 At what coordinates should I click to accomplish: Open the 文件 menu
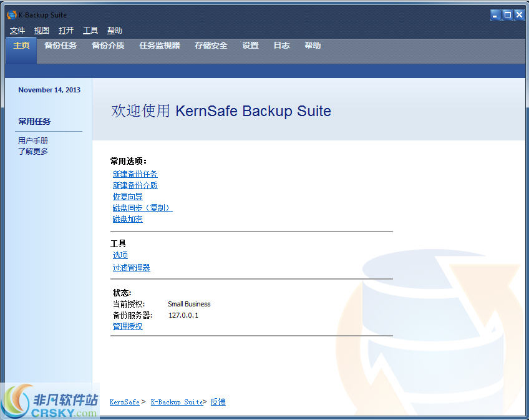coord(17,31)
